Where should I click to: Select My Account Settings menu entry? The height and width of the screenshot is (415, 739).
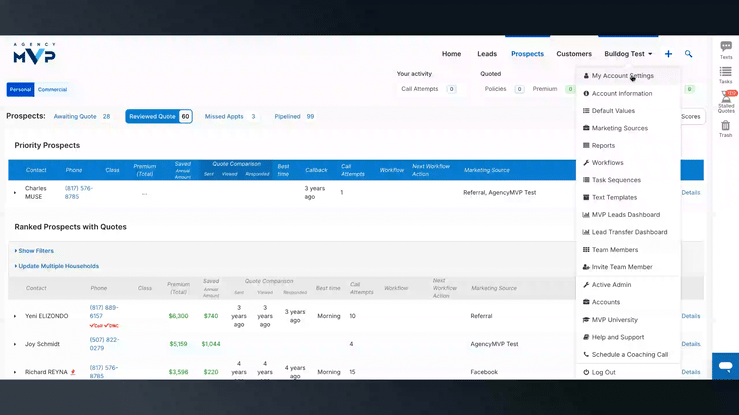click(x=623, y=76)
